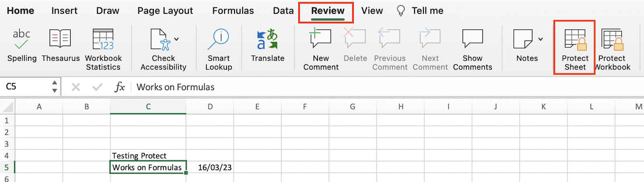
Task: Click the Tell me search box
Action: point(427,11)
